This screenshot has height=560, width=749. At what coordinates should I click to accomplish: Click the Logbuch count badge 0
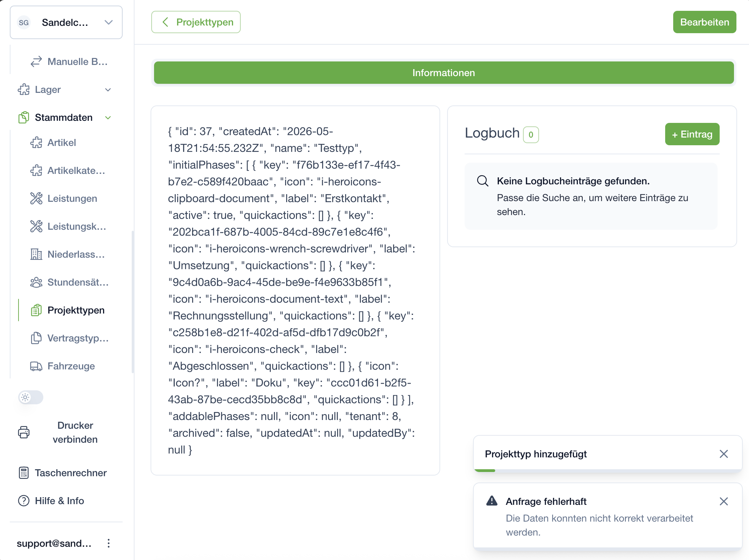pyautogui.click(x=531, y=135)
